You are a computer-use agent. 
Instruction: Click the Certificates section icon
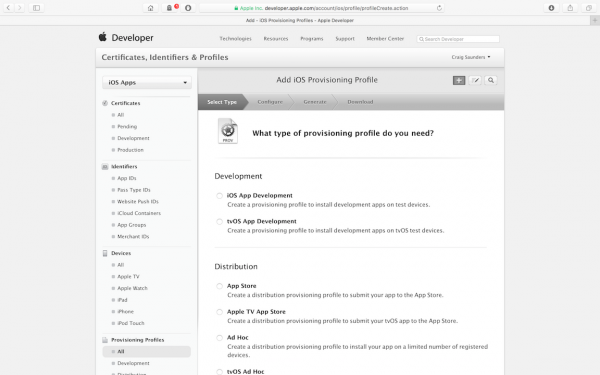click(105, 103)
